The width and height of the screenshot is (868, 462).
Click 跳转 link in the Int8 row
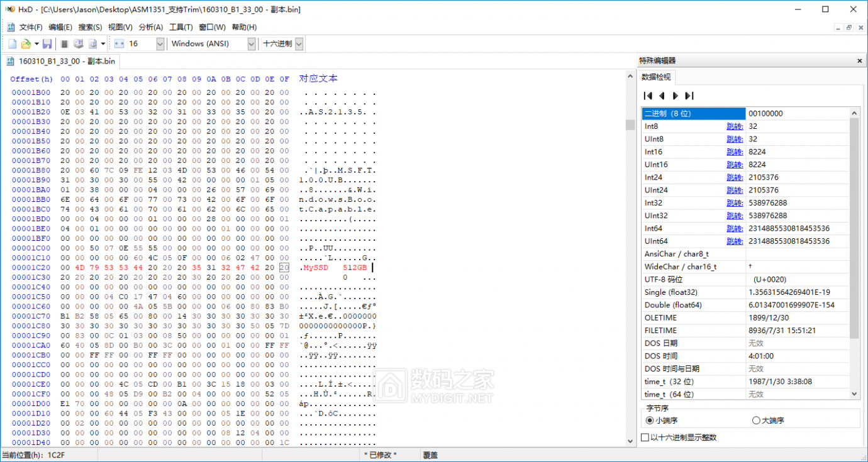pyautogui.click(x=735, y=126)
